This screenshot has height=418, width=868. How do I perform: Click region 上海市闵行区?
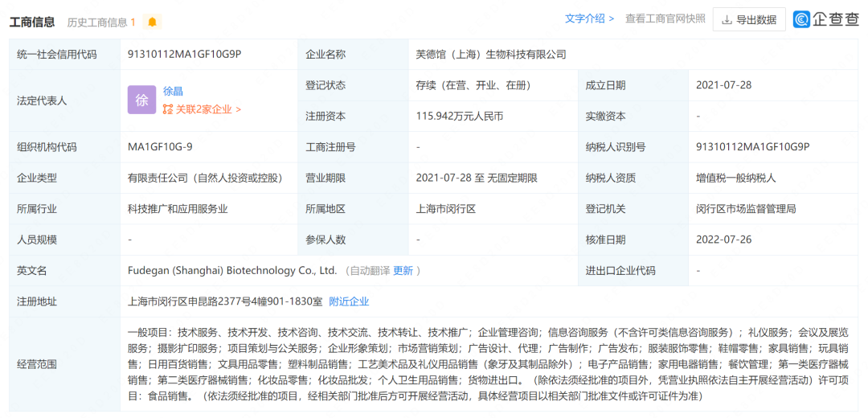445,209
